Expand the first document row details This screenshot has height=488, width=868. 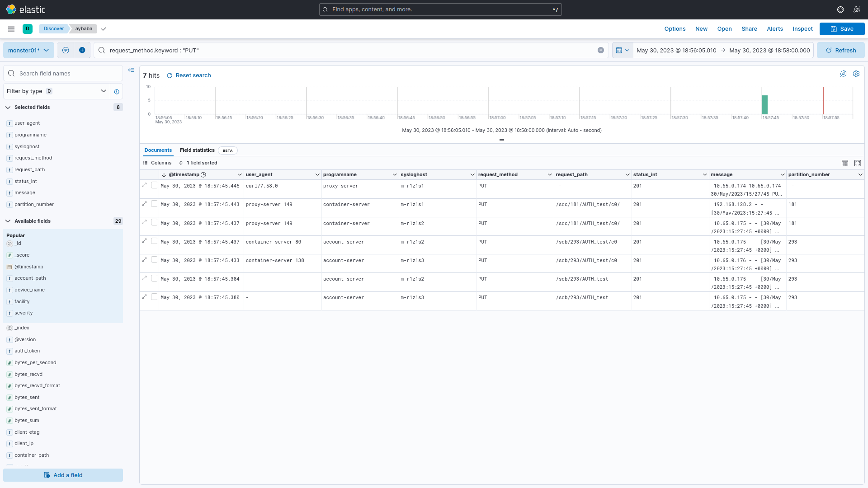tap(145, 185)
